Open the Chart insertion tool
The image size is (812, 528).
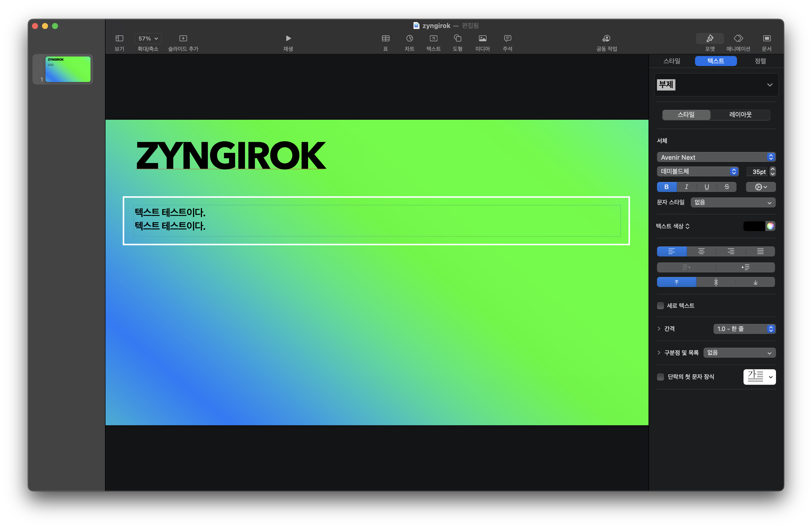(409, 38)
